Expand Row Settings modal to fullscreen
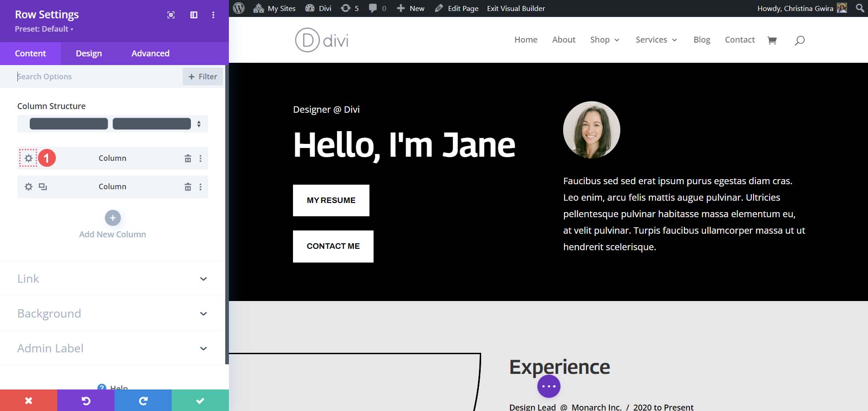Image resolution: width=868 pixels, height=411 pixels. click(x=171, y=15)
